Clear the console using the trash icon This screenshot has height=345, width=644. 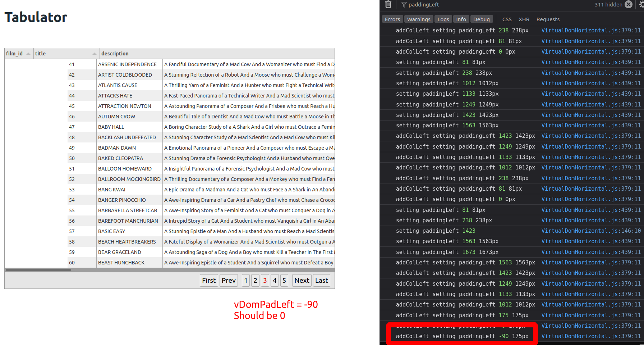pos(388,5)
